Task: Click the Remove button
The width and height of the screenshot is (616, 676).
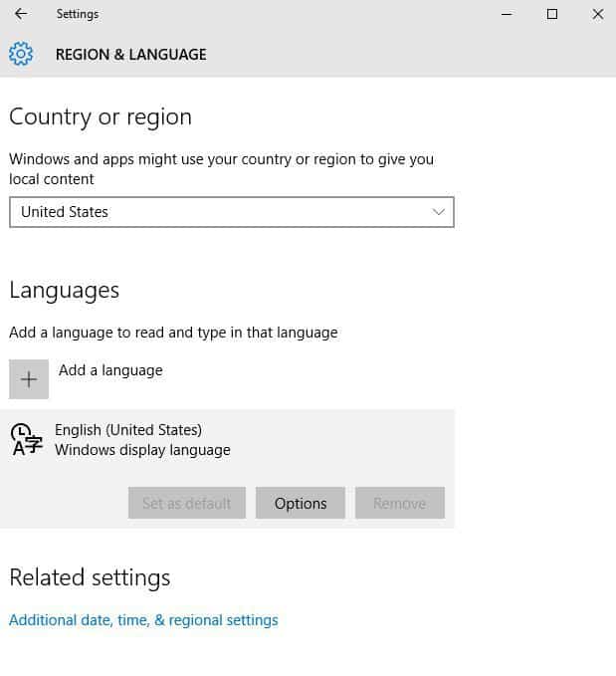Action: coord(400,503)
